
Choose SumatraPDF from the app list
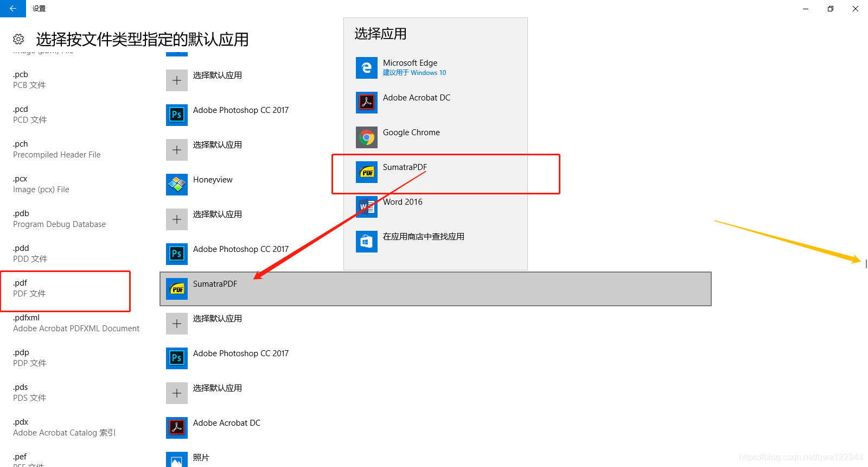[x=436, y=172]
